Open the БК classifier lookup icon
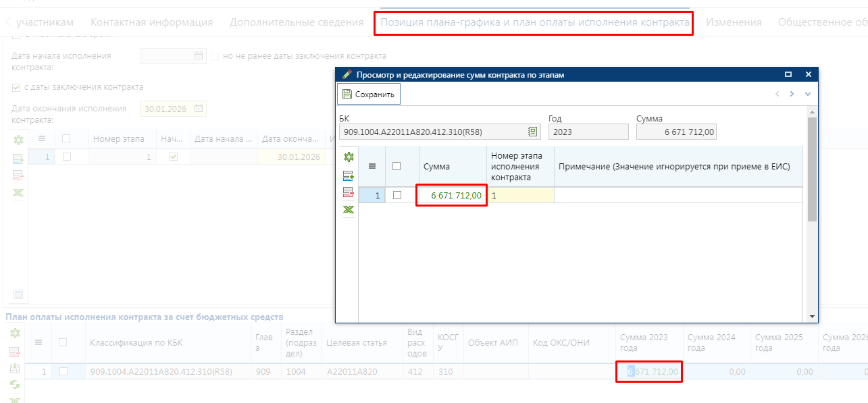Viewport: 868px width, 403px height. [x=532, y=132]
